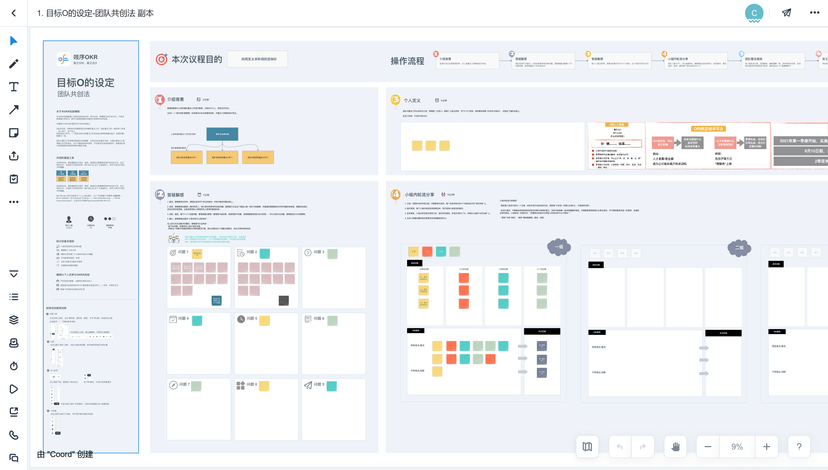This screenshot has width=828, height=470.
Task: Show more tools in left toolbar
Action: pyautogui.click(x=14, y=202)
